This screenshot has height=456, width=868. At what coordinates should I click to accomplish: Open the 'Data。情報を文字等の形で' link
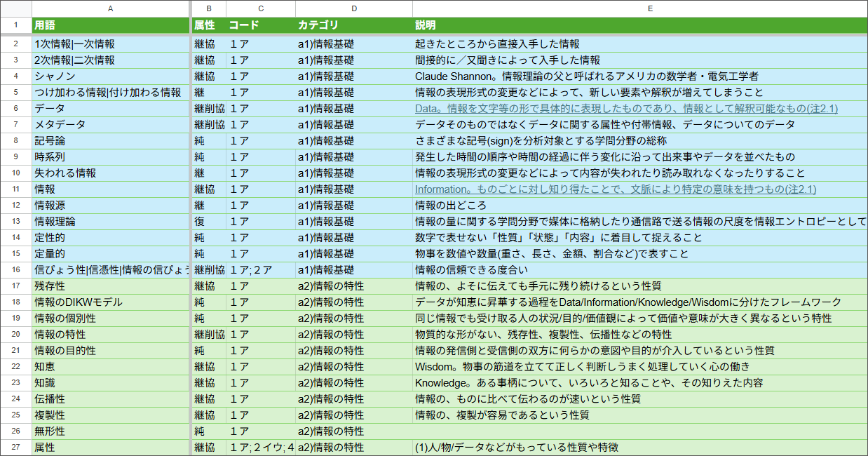pyautogui.click(x=626, y=109)
